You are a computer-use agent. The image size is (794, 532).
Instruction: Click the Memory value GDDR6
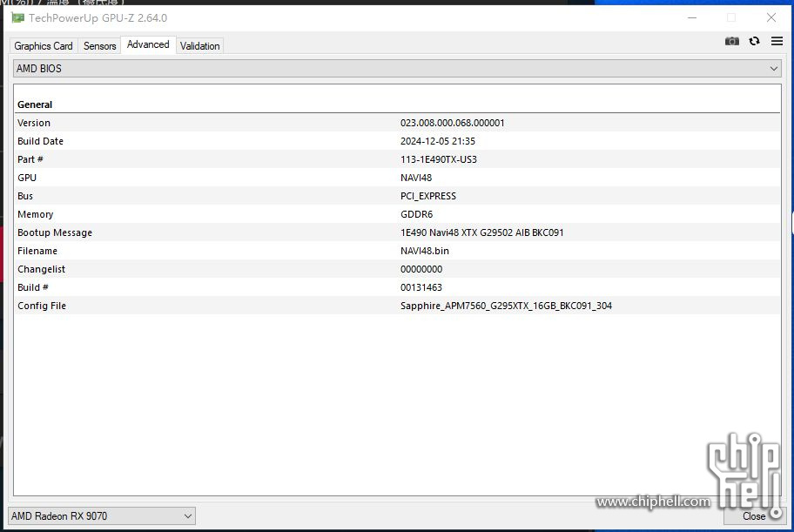[416, 214]
